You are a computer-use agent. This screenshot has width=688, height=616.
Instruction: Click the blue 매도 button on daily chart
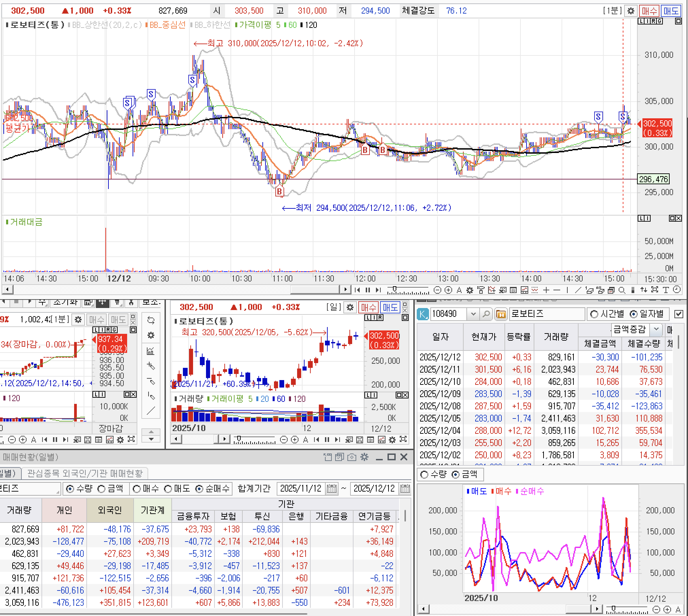click(x=390, y=307)
